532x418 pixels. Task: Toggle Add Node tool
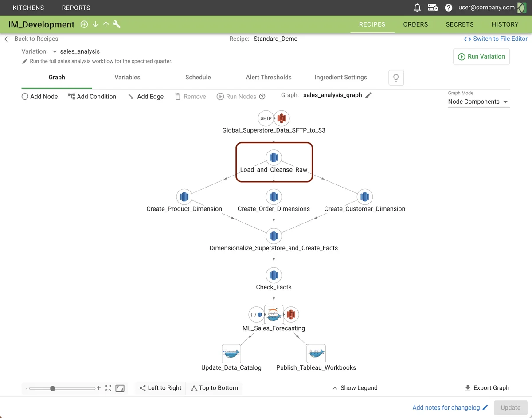point(40,97)
